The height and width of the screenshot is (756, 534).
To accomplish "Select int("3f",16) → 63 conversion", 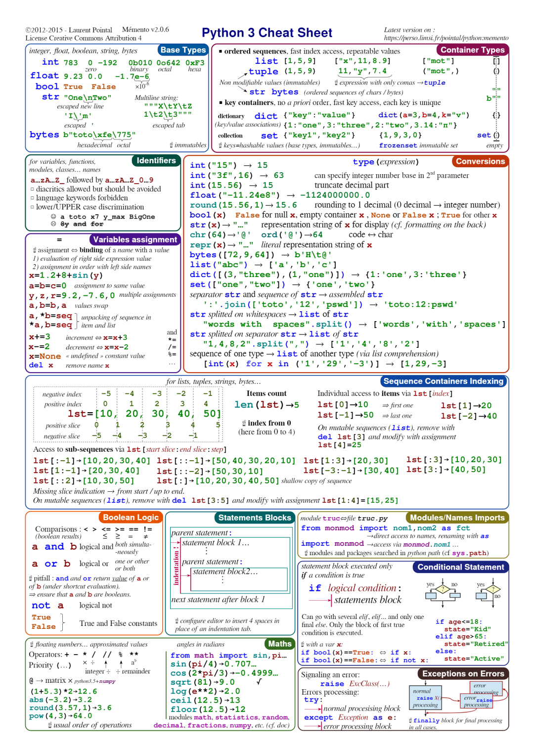I will pos(237,175).
